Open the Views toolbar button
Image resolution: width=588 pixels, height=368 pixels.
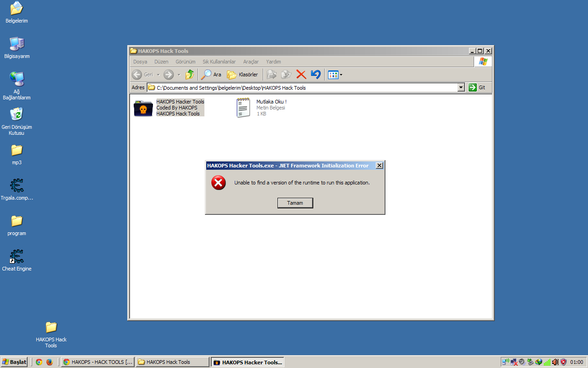pyautogui.click(x=333, y=75)
